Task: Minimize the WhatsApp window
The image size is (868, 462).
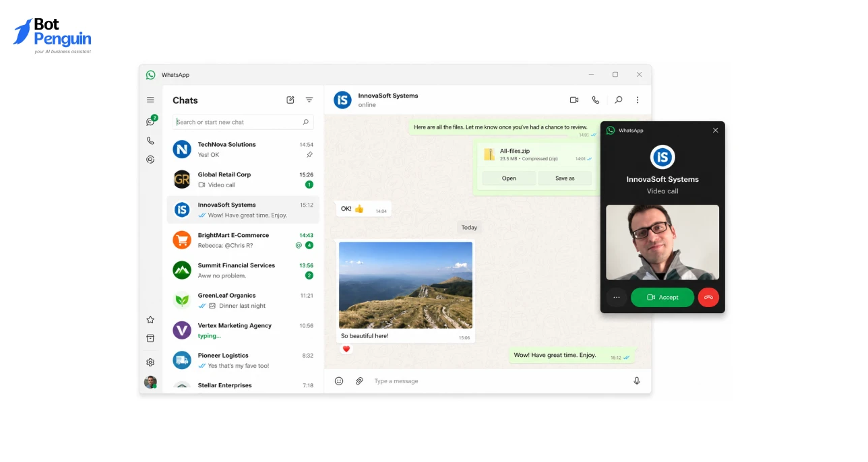Action: click(x=591, y=75)
